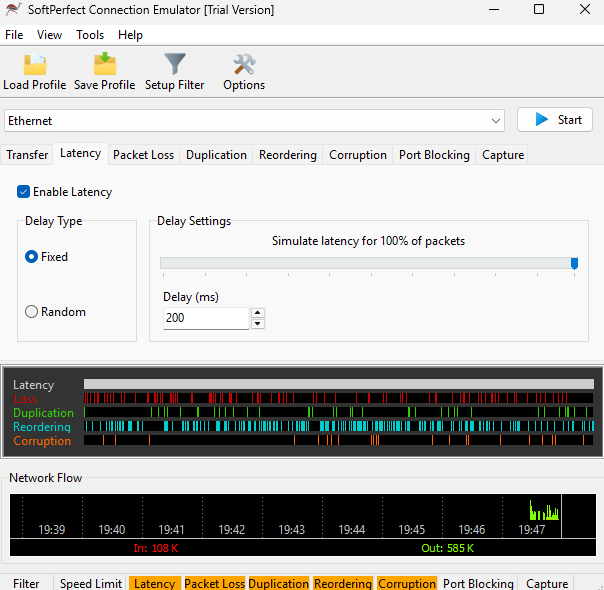Click the blue Start play button
The height and width of the screenshot is (590, 604).
554,120
